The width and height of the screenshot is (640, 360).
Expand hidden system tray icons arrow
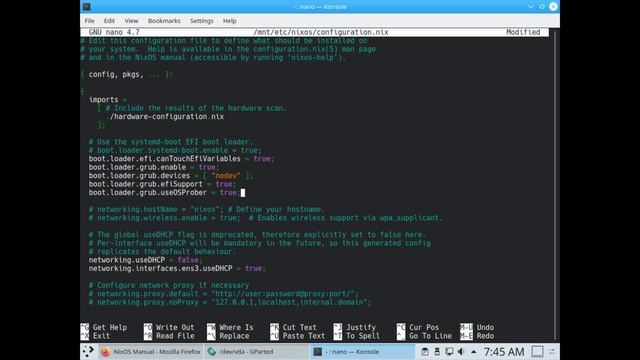point(473,351)
